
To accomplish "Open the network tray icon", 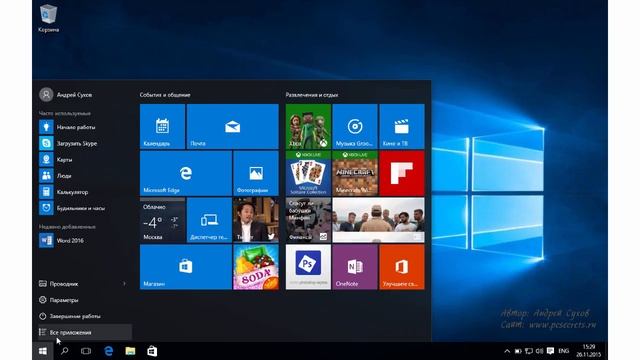I will [x=529, y=351].
